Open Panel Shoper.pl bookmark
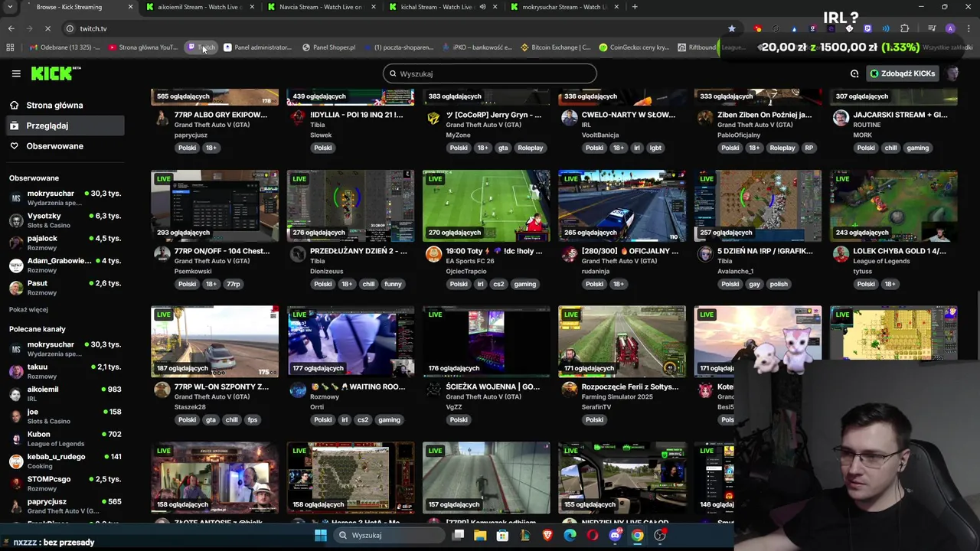This screenshot has width=980, height=551. click(328, 47)
